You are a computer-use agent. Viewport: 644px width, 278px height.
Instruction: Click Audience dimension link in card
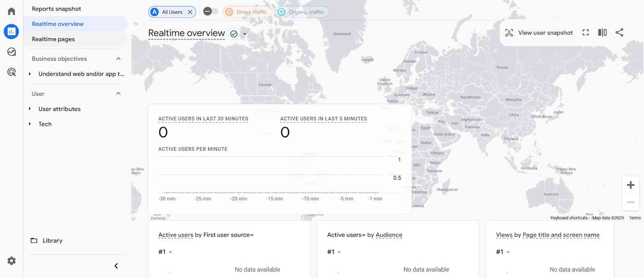(389, 235)
